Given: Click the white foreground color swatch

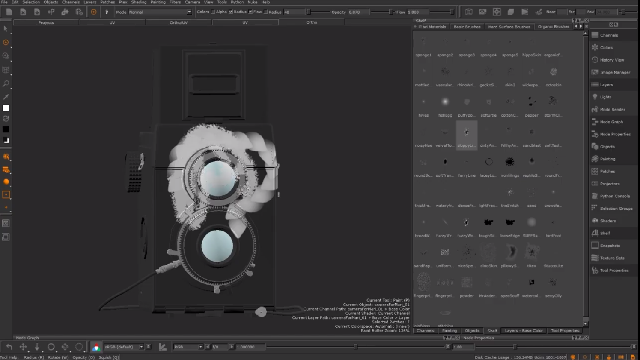Looking at the screenshot, I should [6, 108].
